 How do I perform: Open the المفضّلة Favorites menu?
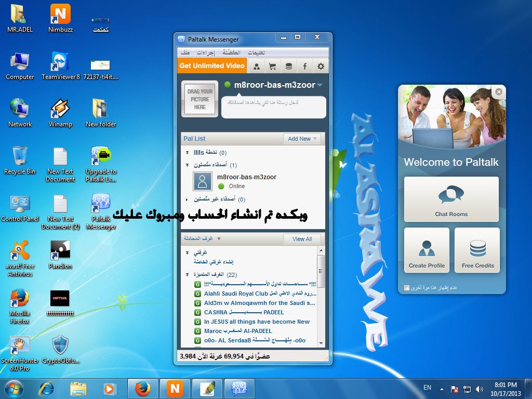[231, 52]
